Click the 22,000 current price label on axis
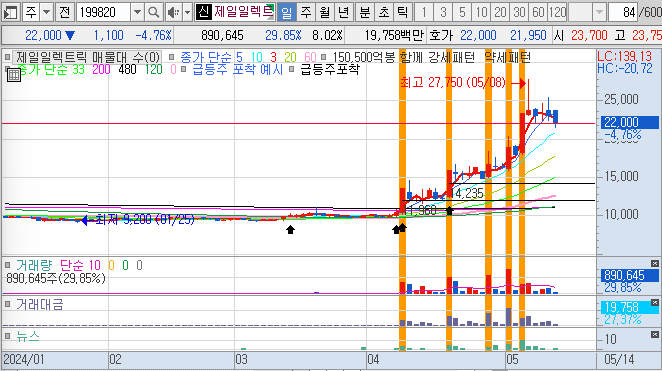Image resolution: width=662 pixels, height=371 pixels. [629, 122]
